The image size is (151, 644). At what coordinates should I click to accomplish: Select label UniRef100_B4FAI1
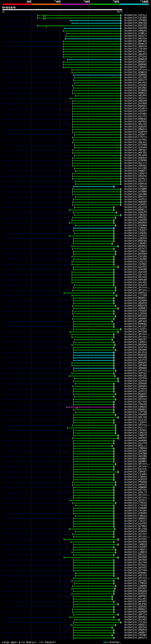coord(135,51)
